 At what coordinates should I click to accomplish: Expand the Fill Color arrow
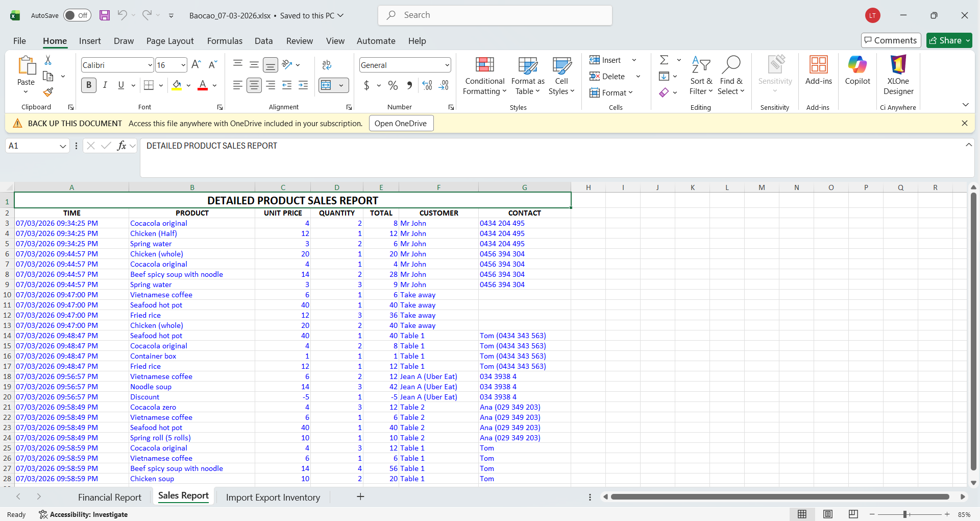[x=188, y=85]
